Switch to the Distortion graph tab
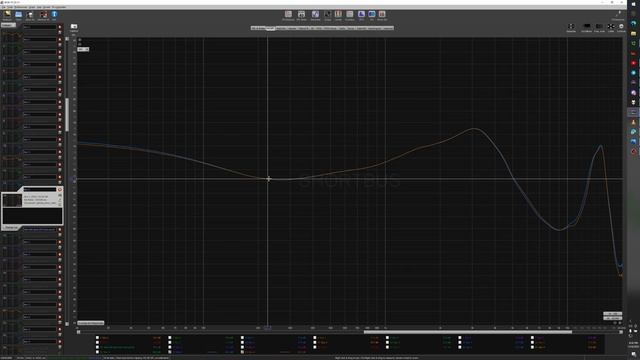 coord(282,28)
